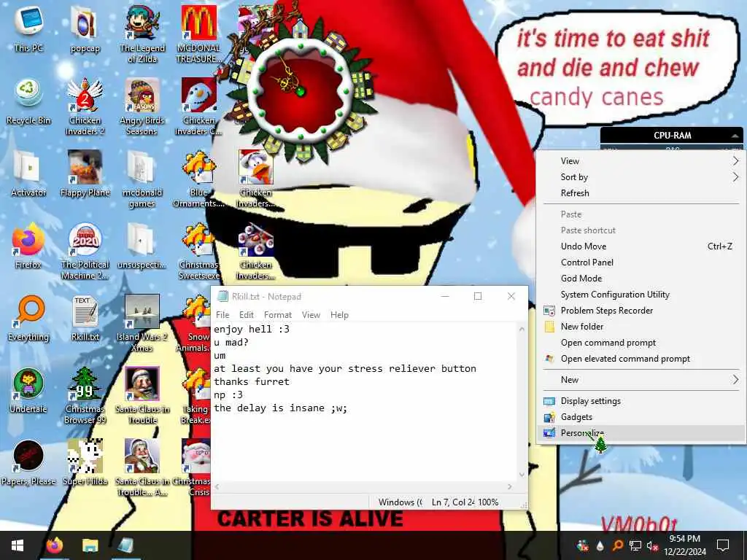The width and height of the screenshot is (747, 560).
Task: Click Notepad's vertical scrollbar down arrow
Action: [522, 475]
